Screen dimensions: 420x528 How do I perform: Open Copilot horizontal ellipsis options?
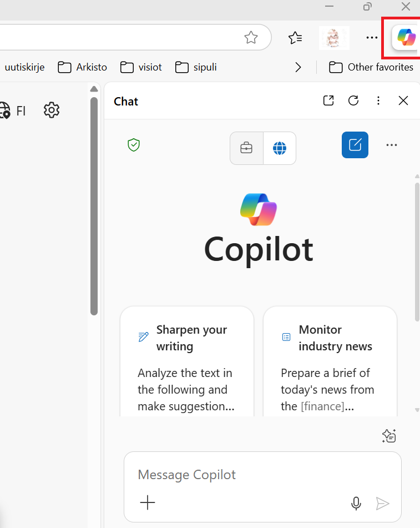(392, 145)
